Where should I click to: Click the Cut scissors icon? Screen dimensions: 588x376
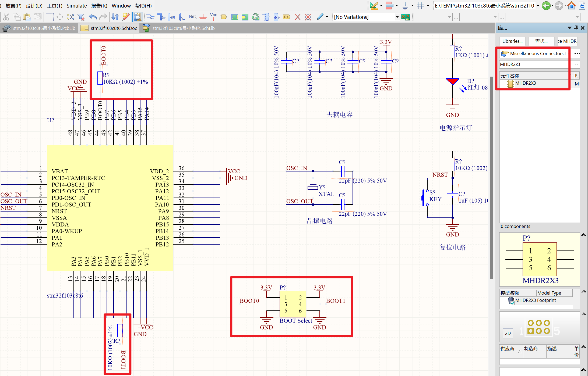click(6, 17)
